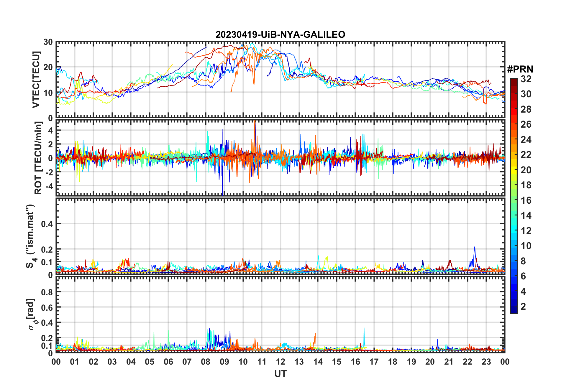Click sigma phi y-axis tick label 0.6
This screenshot has width=561, height=392.
coord(47,308)
